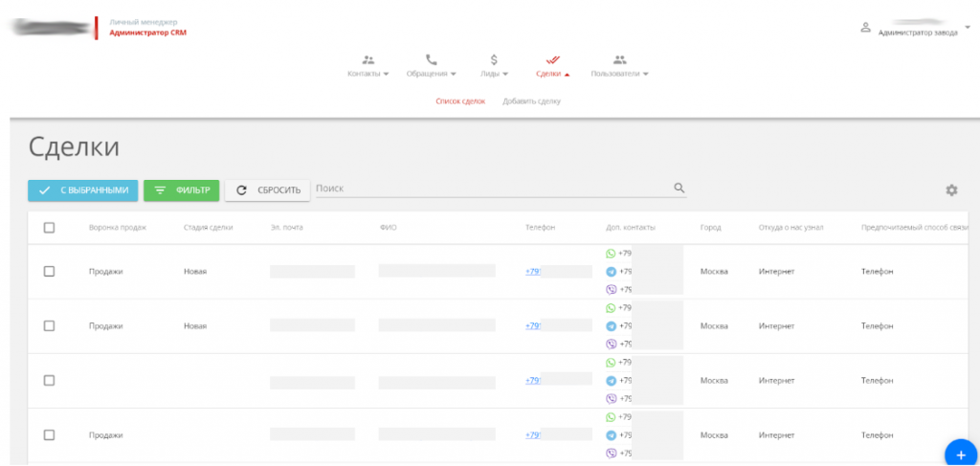Open the Контакты menu label
Screen dimensions: 980x466
[x=364, y=74]
